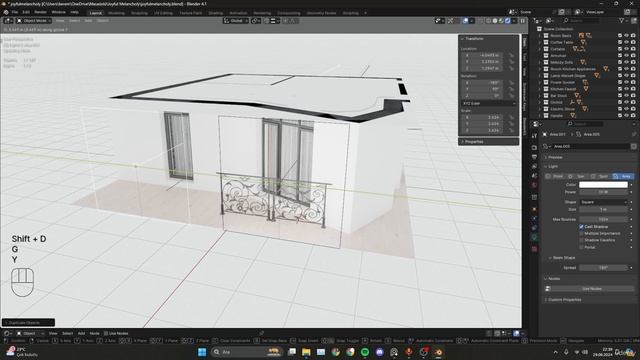Toggle snapping magnet in viewport header
This screenshot has height=360, width=640.
[x=266, y=20]
